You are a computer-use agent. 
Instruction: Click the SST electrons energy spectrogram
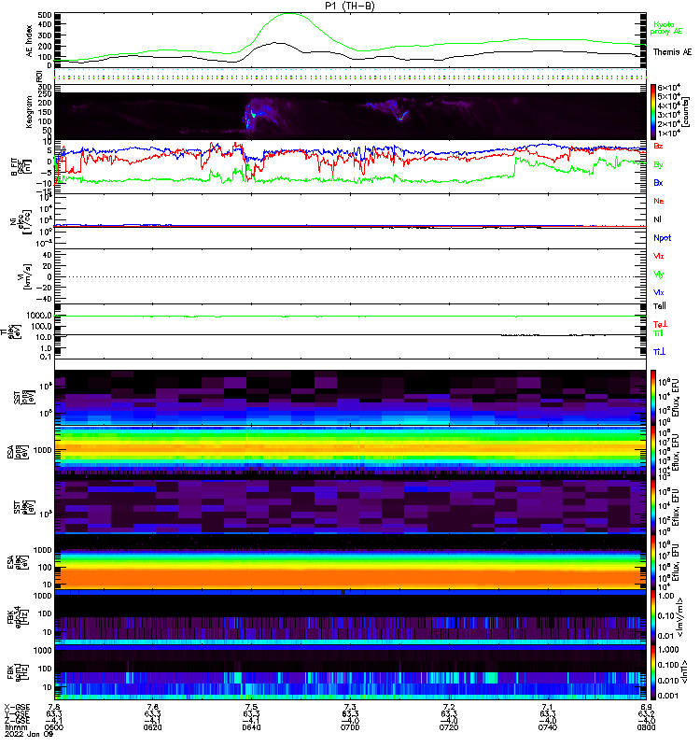350,507
